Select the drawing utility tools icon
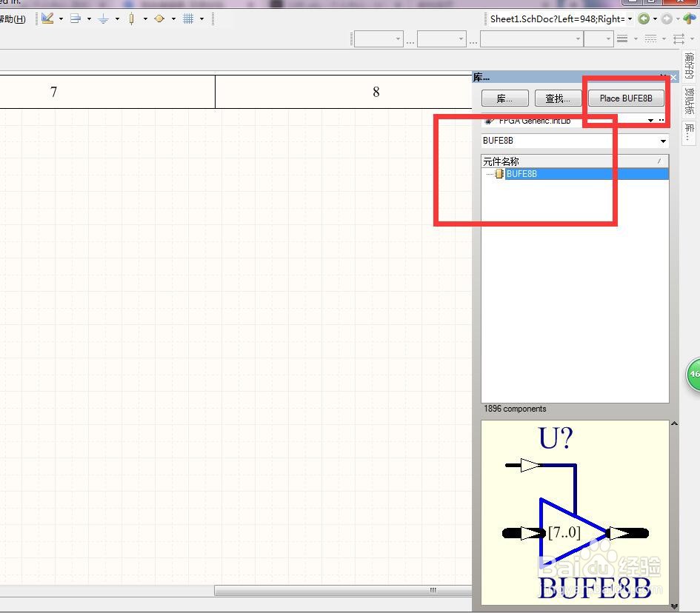 pos(47,19)
